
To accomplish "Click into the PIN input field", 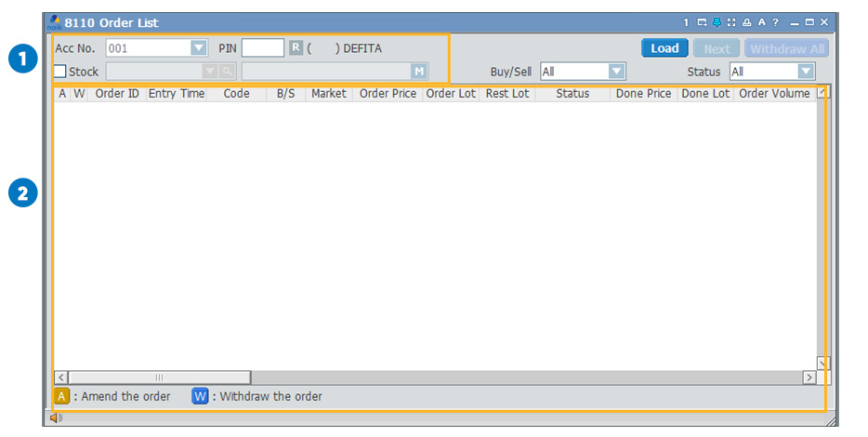I will [x=262, y=48].
